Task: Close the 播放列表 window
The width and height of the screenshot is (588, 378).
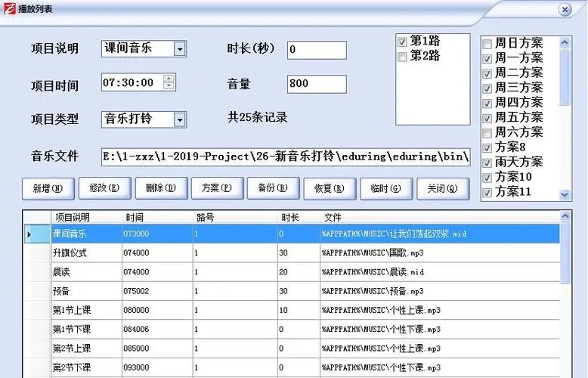Action: tap(565, 9)
